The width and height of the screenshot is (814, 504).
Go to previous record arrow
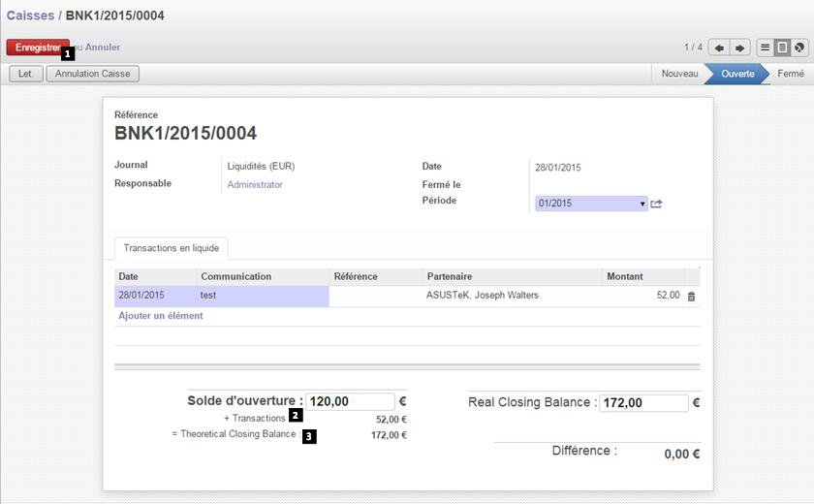point(719,47)
